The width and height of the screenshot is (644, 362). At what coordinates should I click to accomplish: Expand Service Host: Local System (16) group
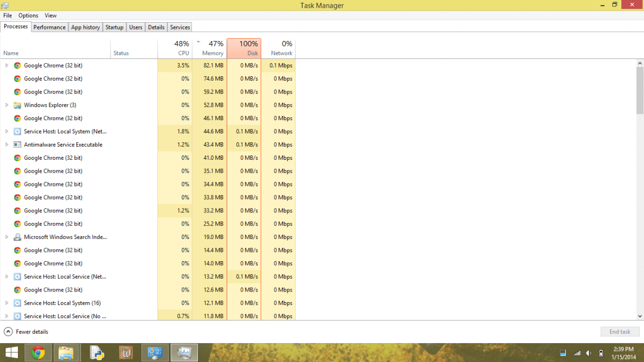pyautogui.click(x=7, y=303)
